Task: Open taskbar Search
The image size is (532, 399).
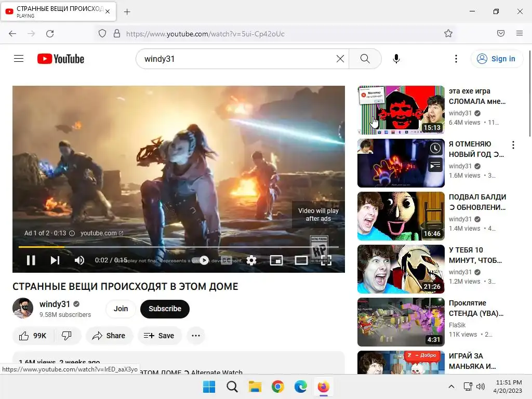Action: [232, 387]
